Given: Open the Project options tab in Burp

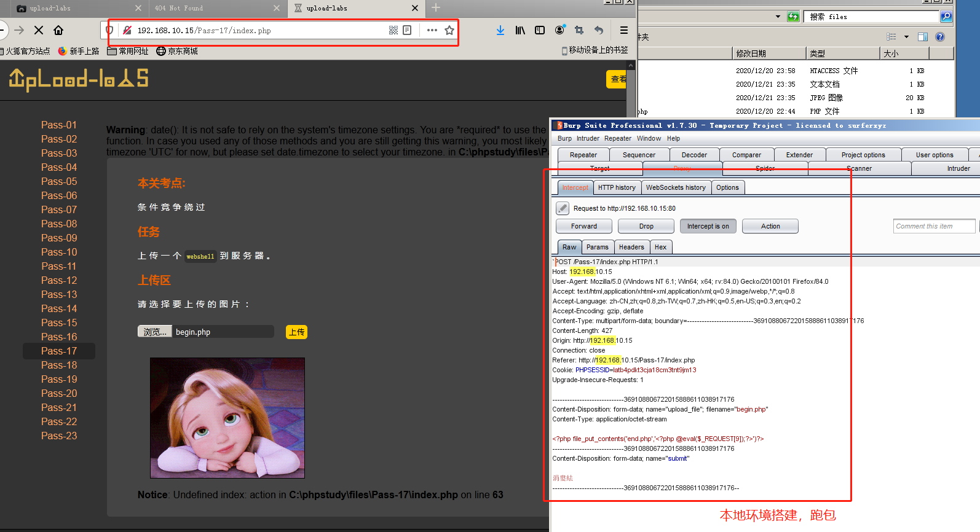Looking at the screenshot, I should click(x=863, y=155).
